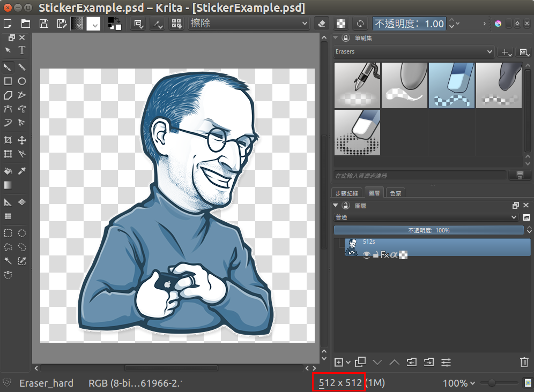Open the Erasers preset tag dropdown
The height and width of the screenshot is (392, 534).
413,52
